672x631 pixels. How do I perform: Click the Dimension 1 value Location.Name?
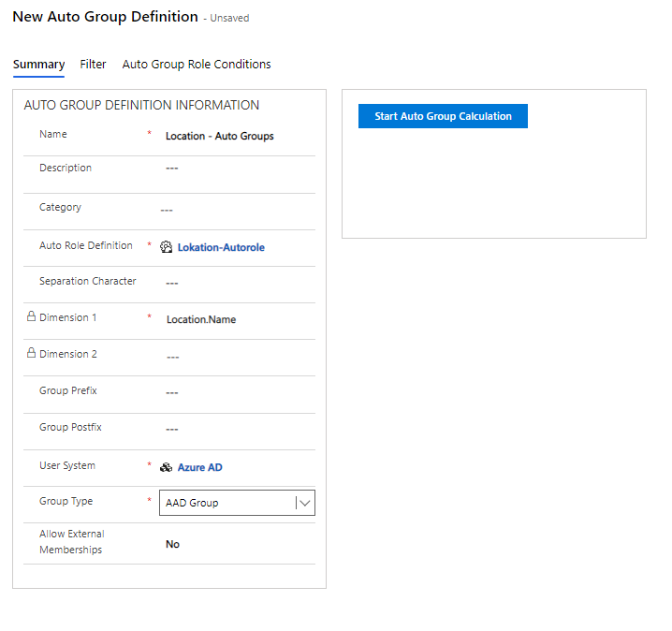click(x=201, y=319)
